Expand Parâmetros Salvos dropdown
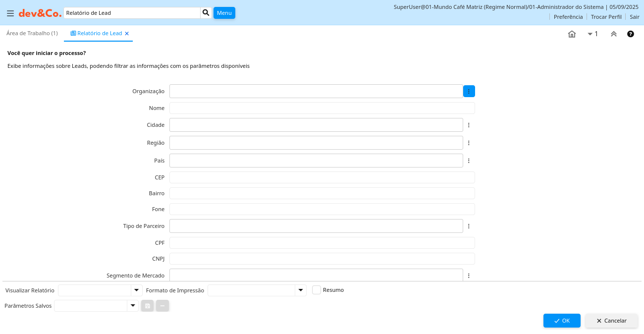The height and width of the screenshot is (334, 644). (x=132, y=306)
